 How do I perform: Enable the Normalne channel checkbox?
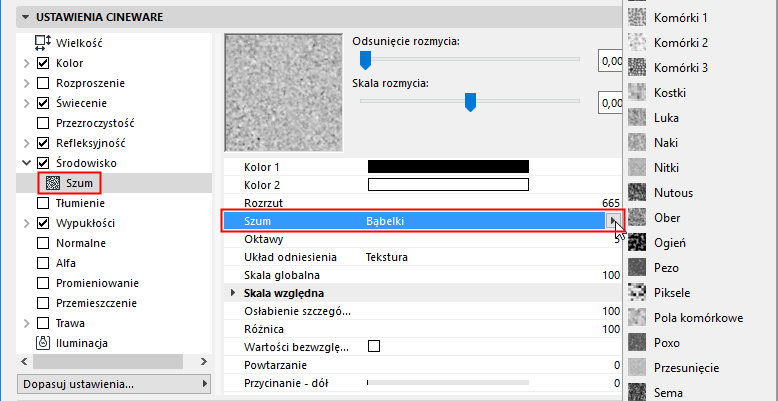43,243
